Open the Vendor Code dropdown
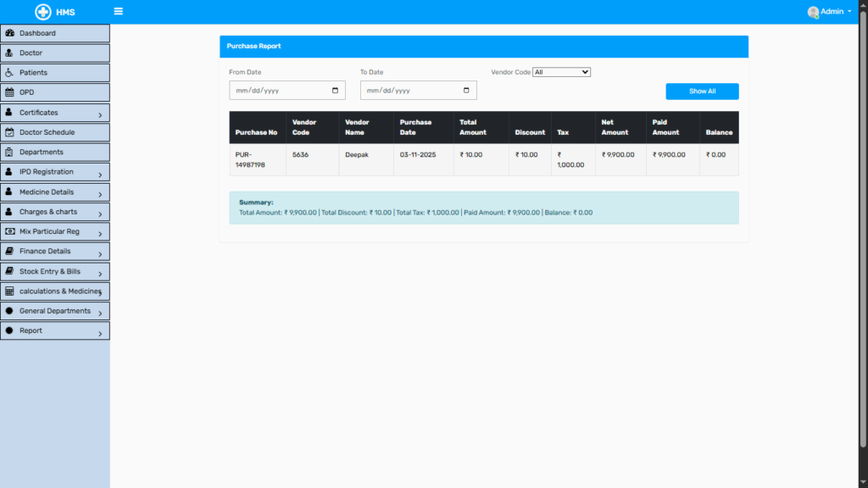868x488 pixels. [561, 72]
